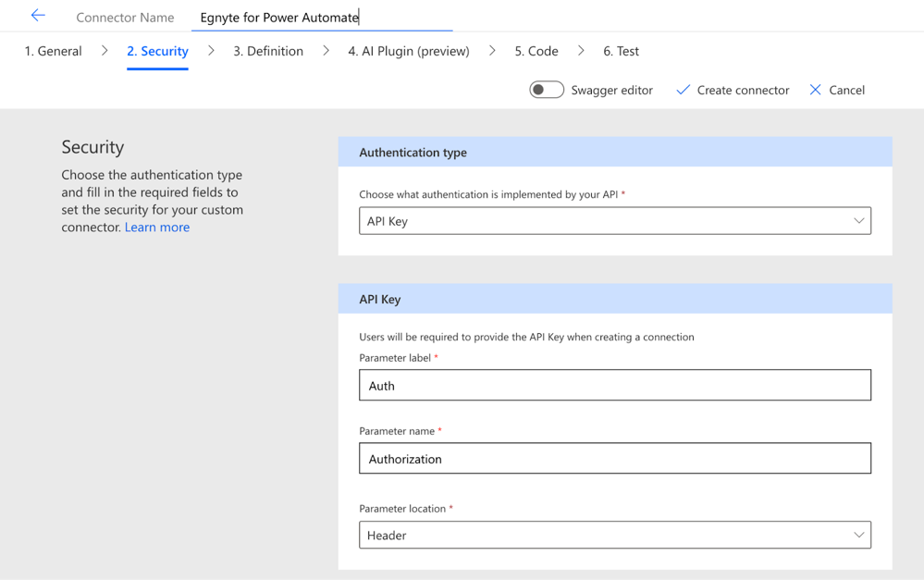Go to the 1. General tab
The width and height of the screenshot is (924, 580).
53,51
